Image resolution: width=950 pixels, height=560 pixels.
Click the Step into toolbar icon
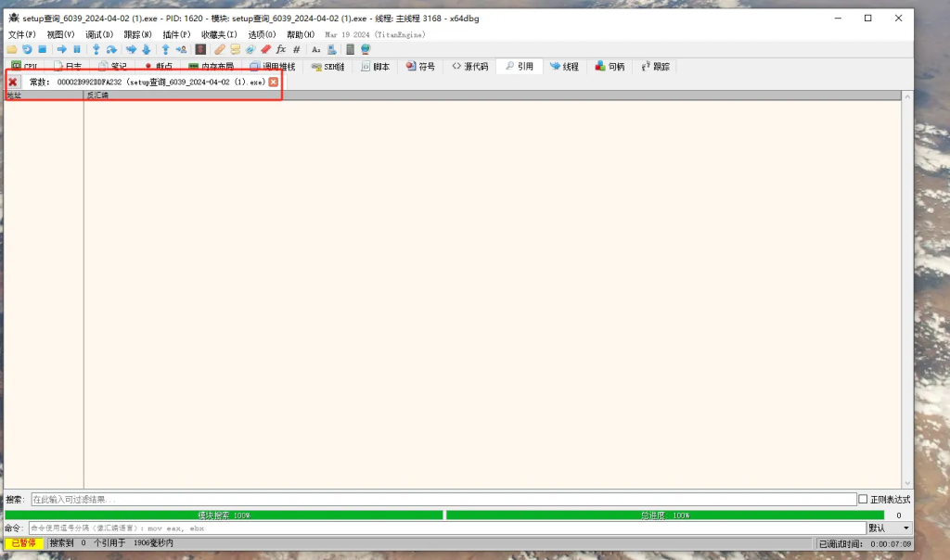point(96,49)
